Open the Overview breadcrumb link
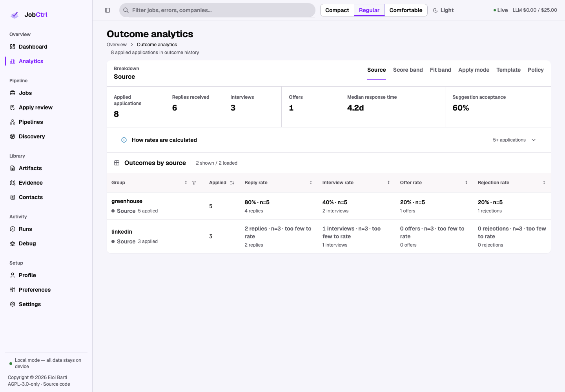Viewport: 565px width, 392px height. (x=117, y=45)
